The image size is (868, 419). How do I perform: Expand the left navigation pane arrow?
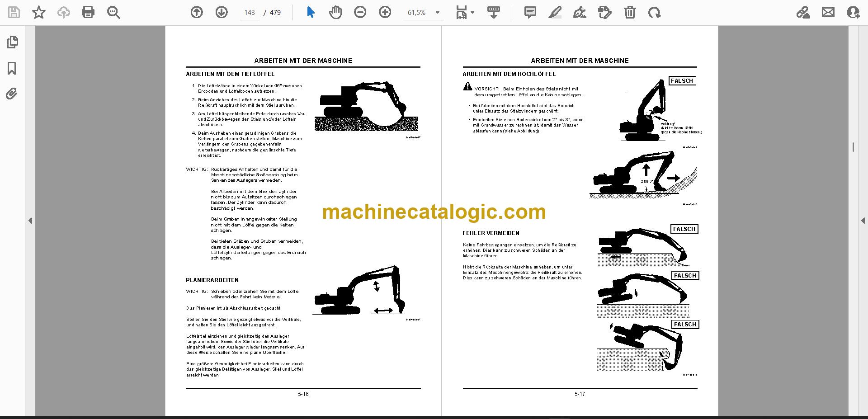click(x=30, y=221)
